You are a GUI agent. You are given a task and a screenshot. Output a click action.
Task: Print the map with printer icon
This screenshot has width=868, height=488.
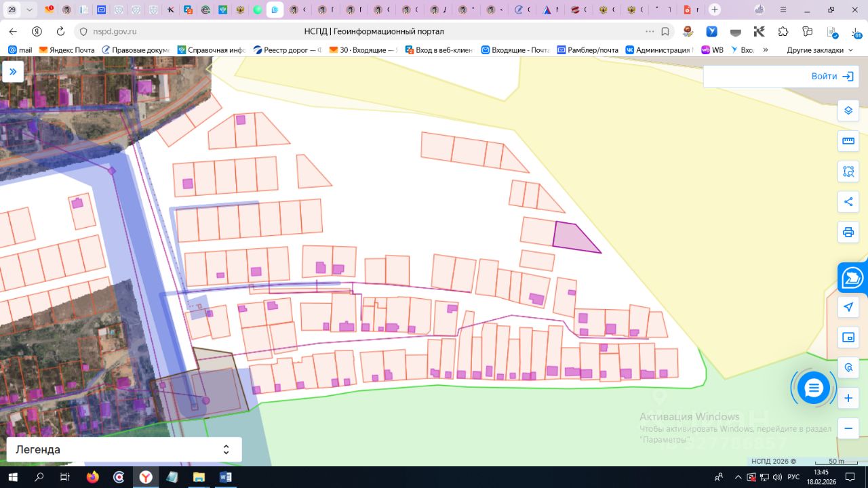pos(848,232)
